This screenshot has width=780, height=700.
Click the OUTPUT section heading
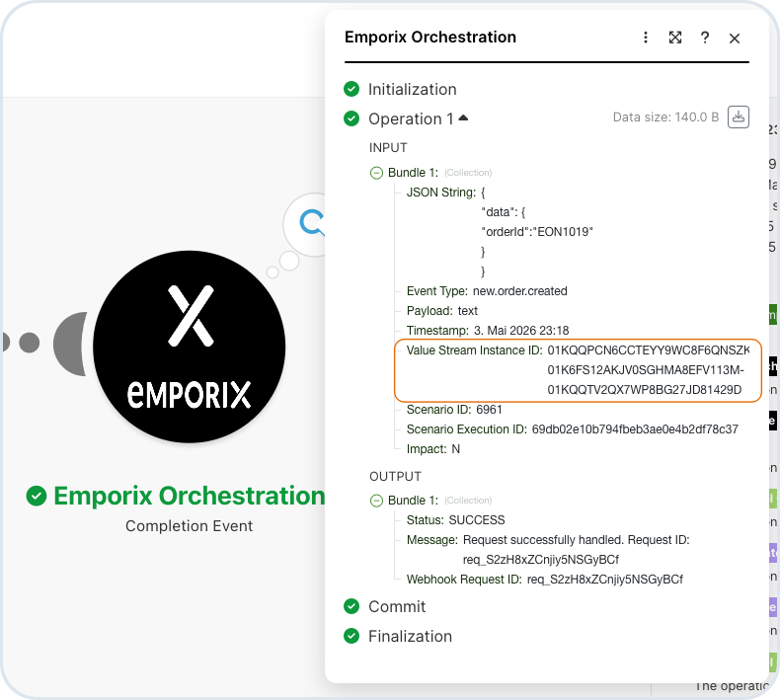point(395,477)
